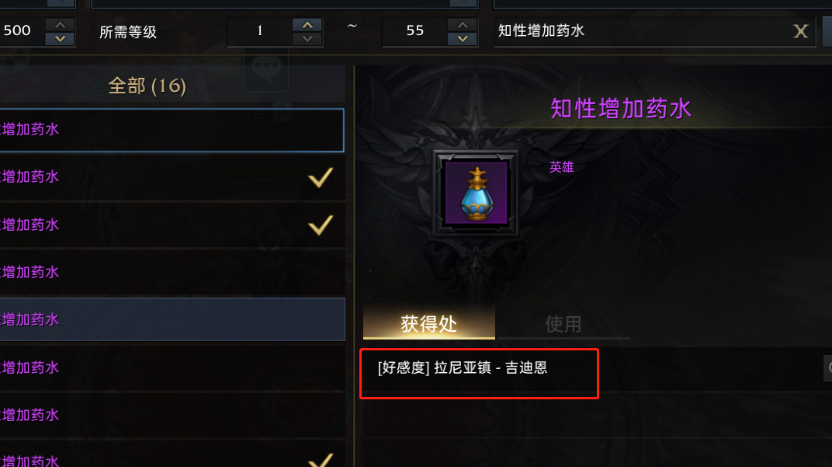Click checkmark on the second potion row
Screen dimensions: 832x467
tap(320, 177)
